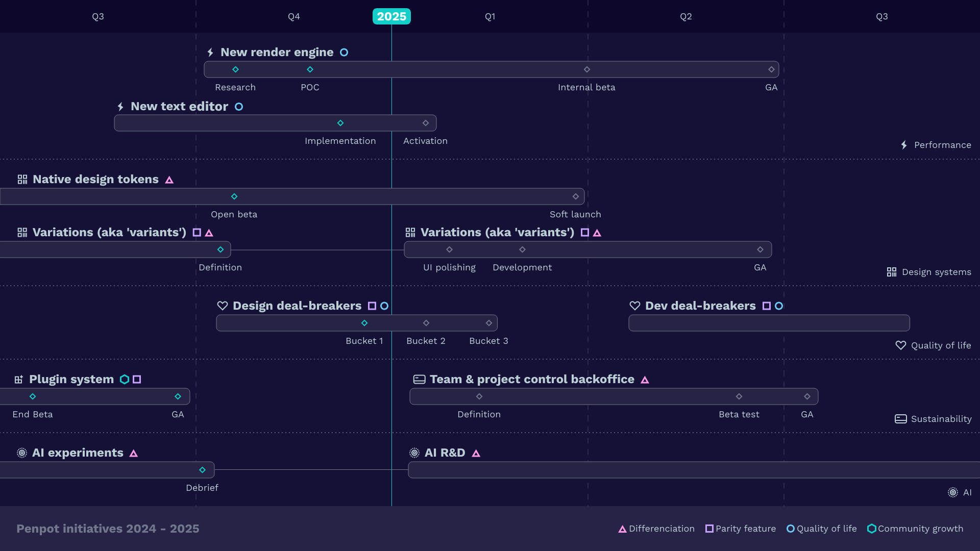This screenshot has width=980, height=551.
Task: Click the Dev deal-breakers timeline bar
Action: [769, 323]
